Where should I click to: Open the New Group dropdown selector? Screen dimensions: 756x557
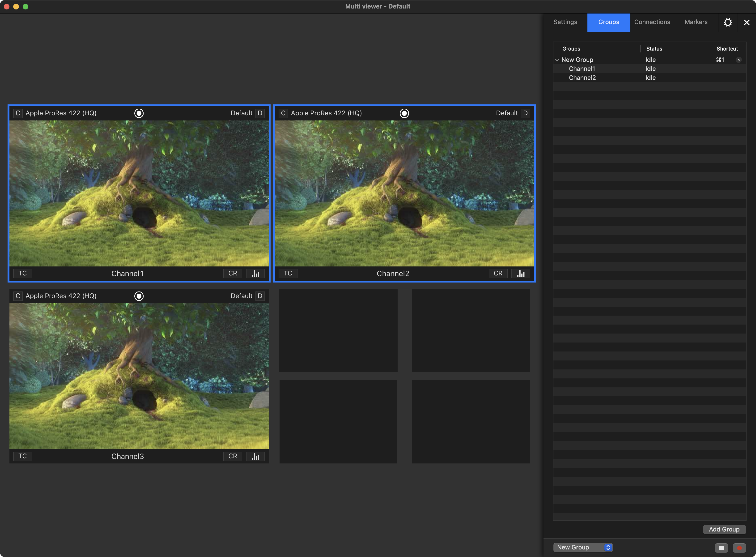583,548
